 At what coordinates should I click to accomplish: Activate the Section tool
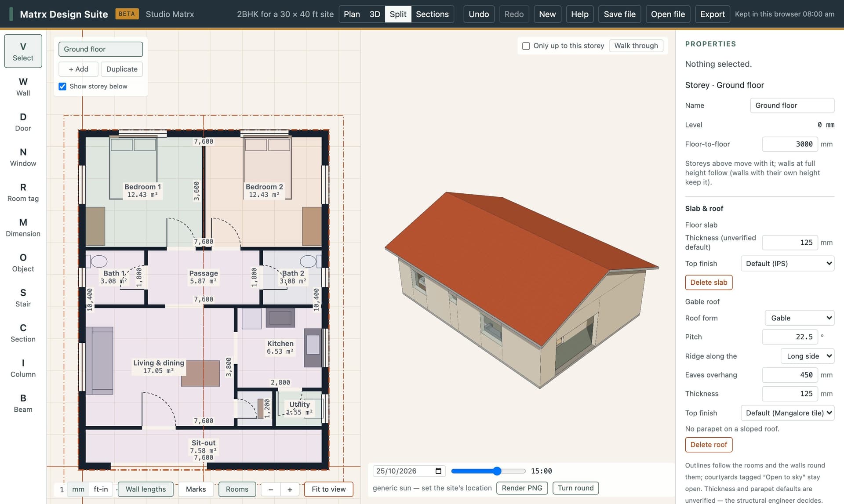(23, 333)
